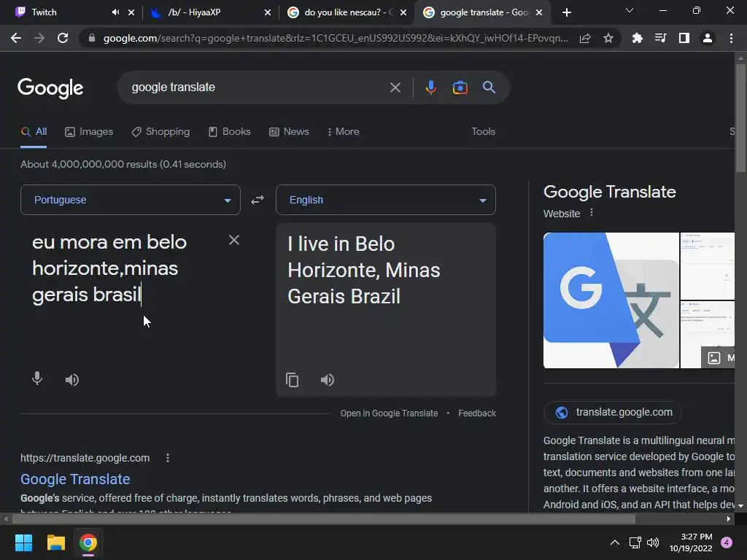Reload the current page
Viewport: 747px width, 560px height.
[x=63, y=38]
